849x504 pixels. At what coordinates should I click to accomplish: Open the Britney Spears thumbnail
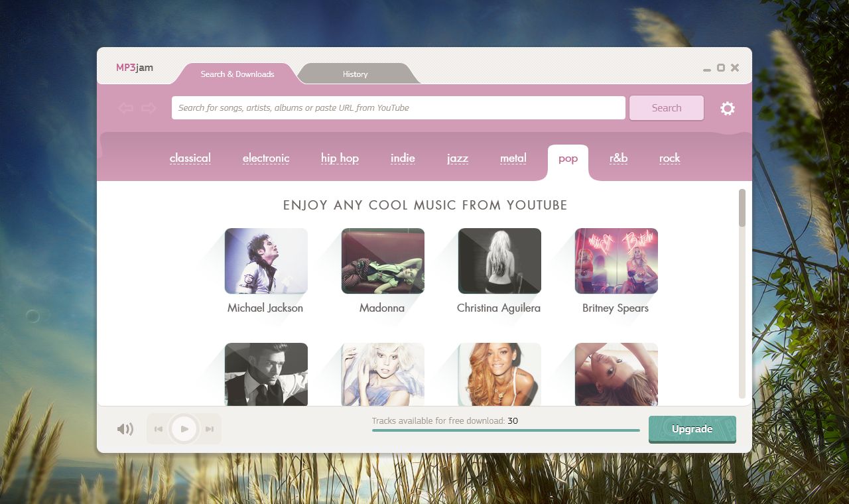click(616, 261)
